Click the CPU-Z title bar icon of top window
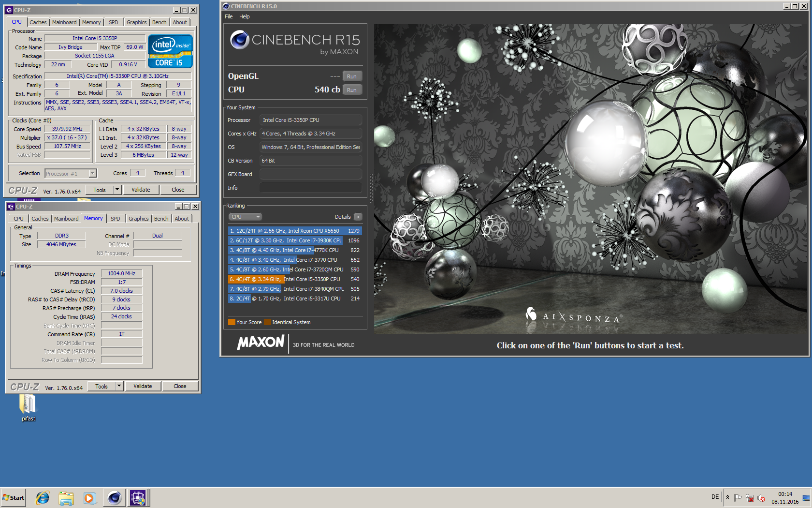812x508 pixels. 9,10
